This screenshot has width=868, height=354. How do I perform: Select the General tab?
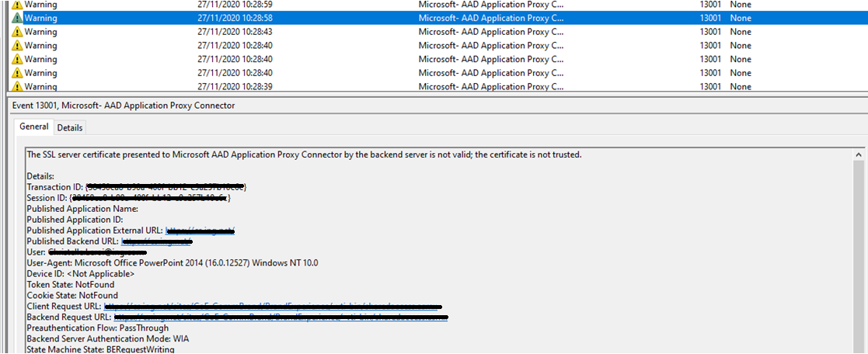click(34, 127)
